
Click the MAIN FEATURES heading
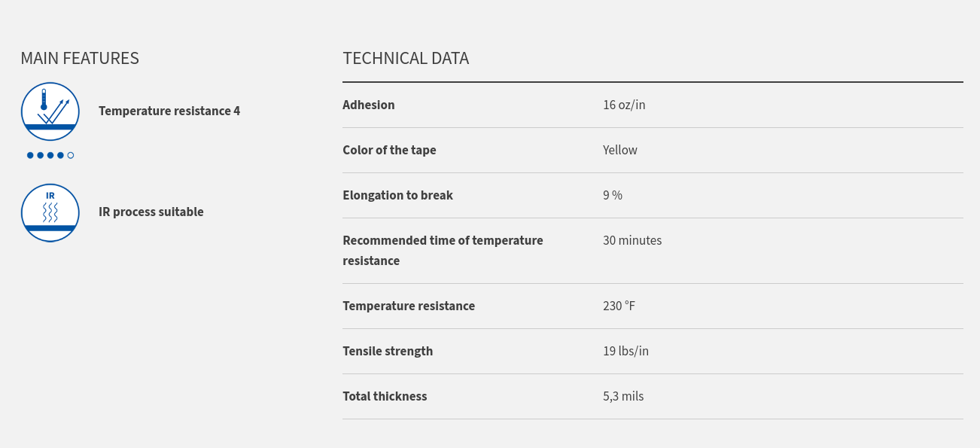(80, 58)
